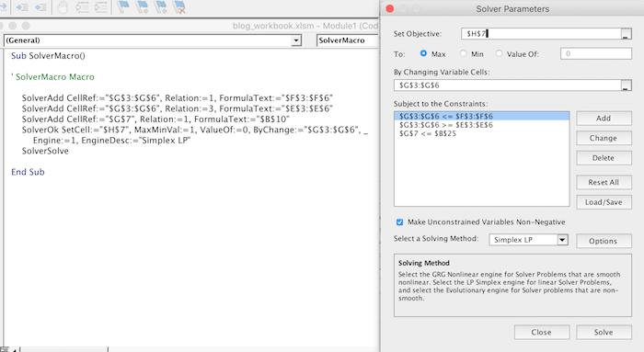Click the Close button in Solver Parameters
Screen dimensions: 644x352
541,333
